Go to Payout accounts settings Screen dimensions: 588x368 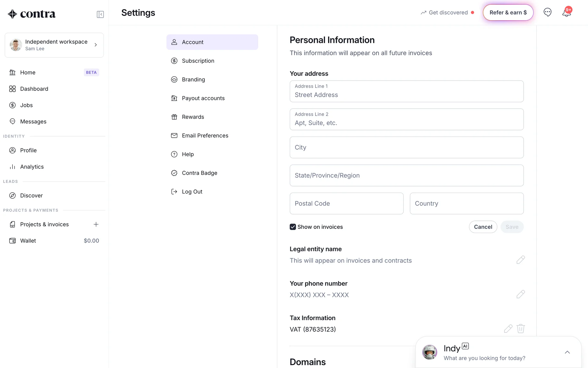[203, 98]
